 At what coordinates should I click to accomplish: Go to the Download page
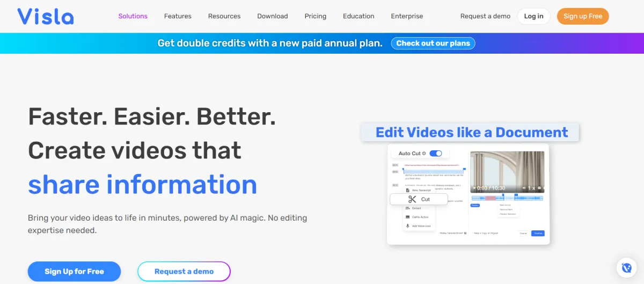click(x=273, y=16)
